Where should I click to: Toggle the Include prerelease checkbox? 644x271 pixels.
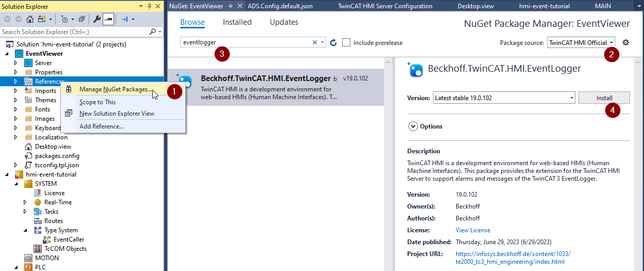[346, 42]
